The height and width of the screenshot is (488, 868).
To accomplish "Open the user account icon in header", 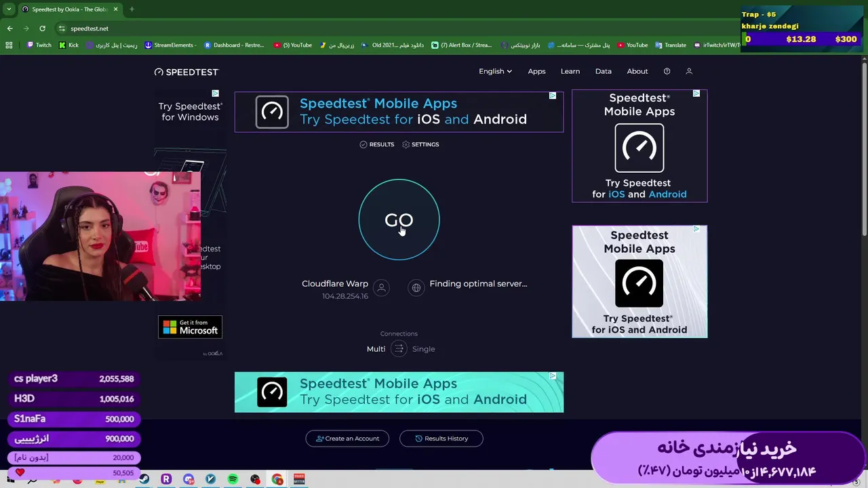I will (689, 71).
